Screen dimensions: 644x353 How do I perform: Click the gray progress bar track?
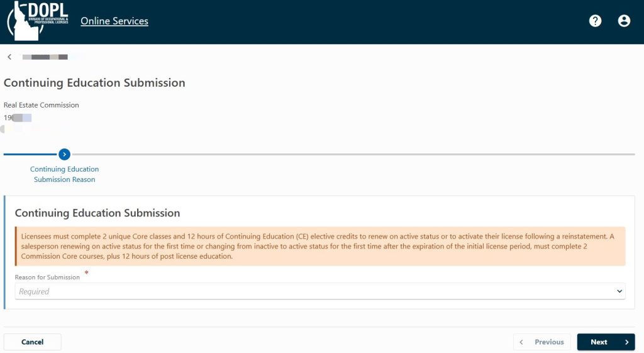(x=353, y=155)
